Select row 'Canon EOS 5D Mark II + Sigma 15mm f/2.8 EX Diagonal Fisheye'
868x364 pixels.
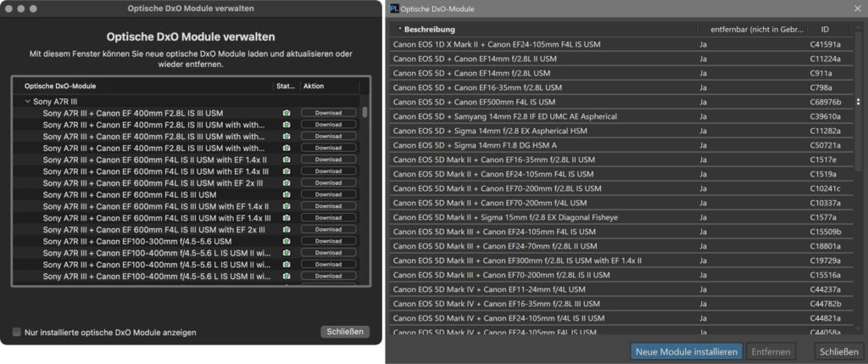click(622, 217)
